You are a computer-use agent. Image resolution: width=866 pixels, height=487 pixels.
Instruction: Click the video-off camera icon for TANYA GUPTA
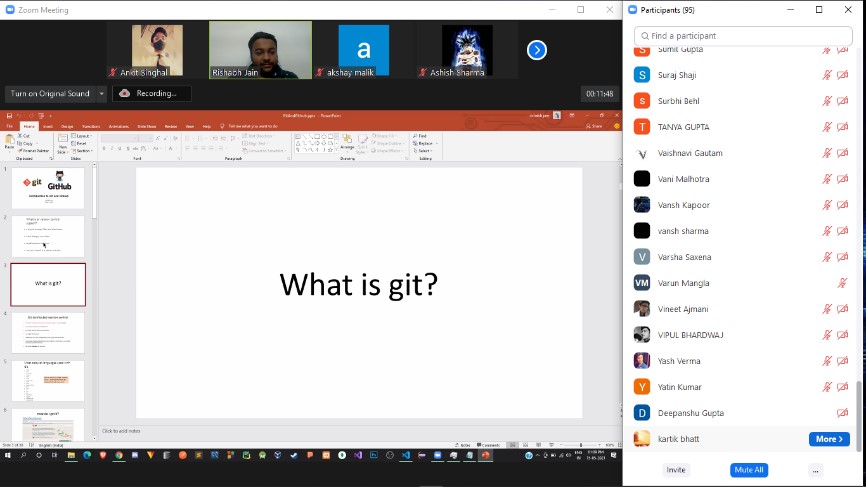[843, 127]
